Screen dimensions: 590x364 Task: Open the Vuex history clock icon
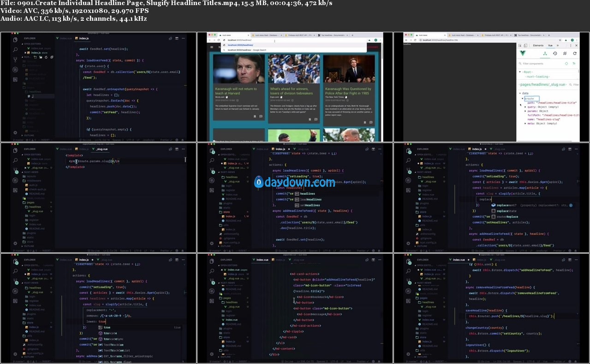555,54
